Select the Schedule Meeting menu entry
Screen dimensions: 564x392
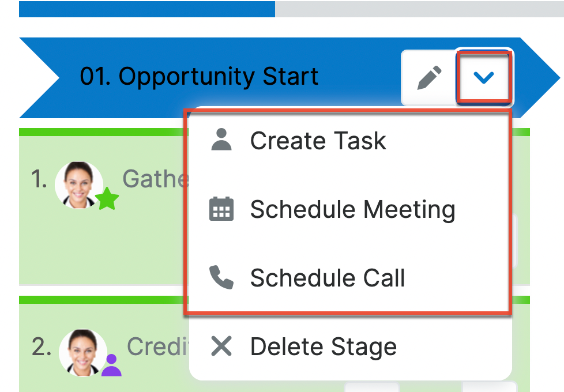[x=352, y=209]
